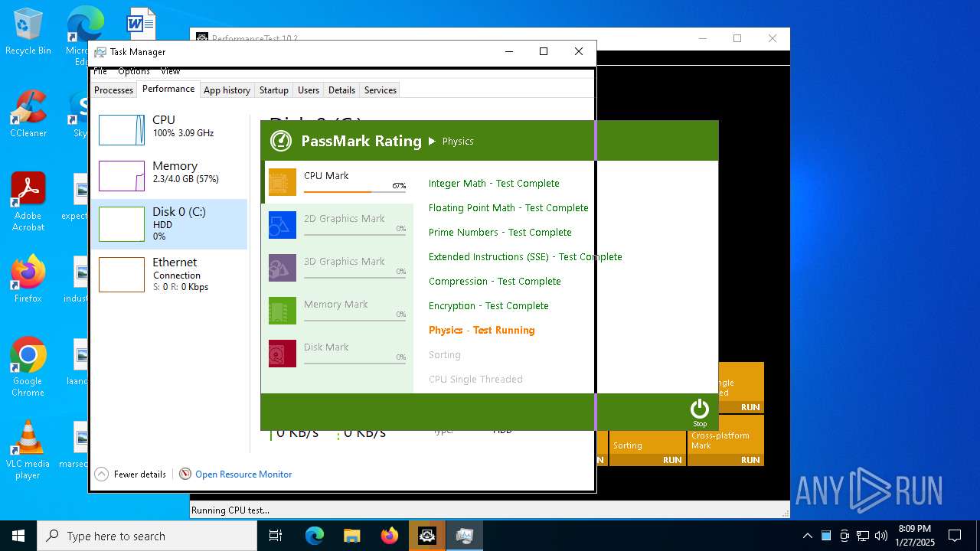Select Ethernet in the performance sidebar
This screenshot has height=551, width=980.
pyautogui.click(x=169, y=274)
